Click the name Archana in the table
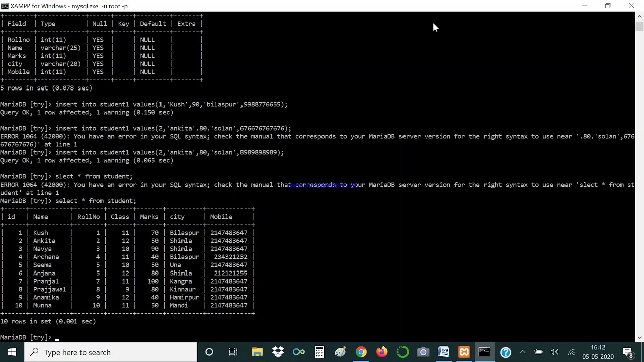This screenshot has width=644, height=362. (x=46, y=257)
